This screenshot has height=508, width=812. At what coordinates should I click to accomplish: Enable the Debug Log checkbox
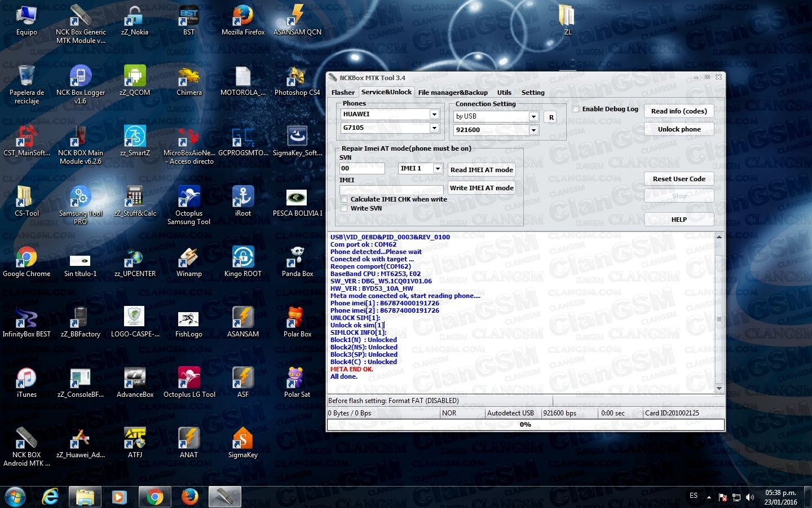(576, 109)
